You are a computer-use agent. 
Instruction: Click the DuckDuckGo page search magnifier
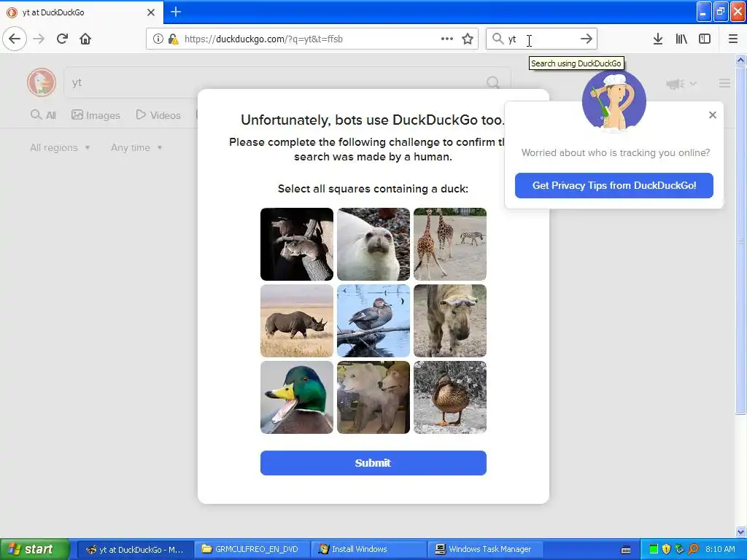(x=493, y=83)
